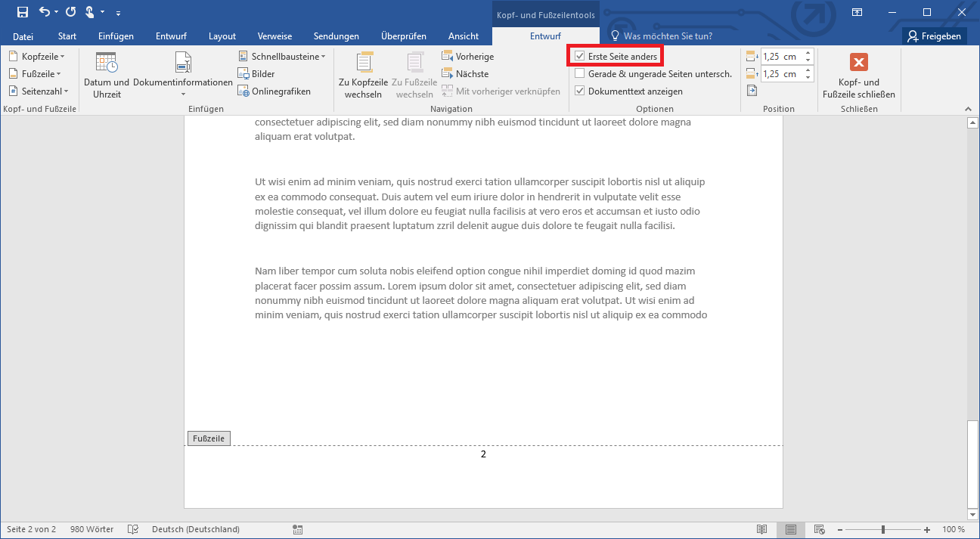Image resolution: width=980 pixels, height=539 pixels.
Task: Click page number 2 in footer
Action: coord(483,454)
